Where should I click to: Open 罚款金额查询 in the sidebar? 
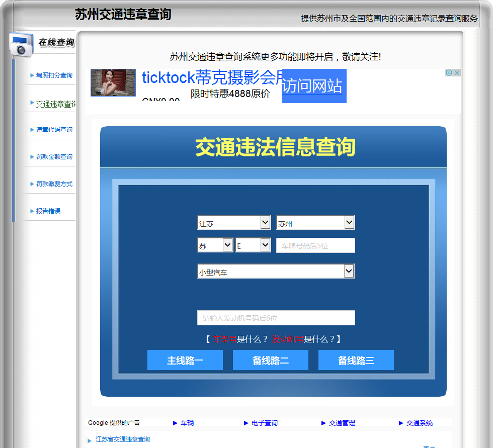(x=54, y=157)
